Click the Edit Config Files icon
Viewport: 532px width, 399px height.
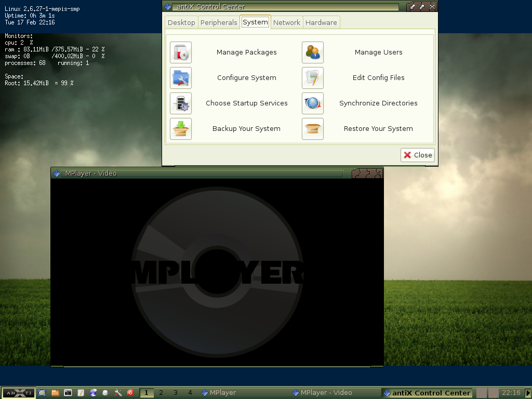click(313, 78)
